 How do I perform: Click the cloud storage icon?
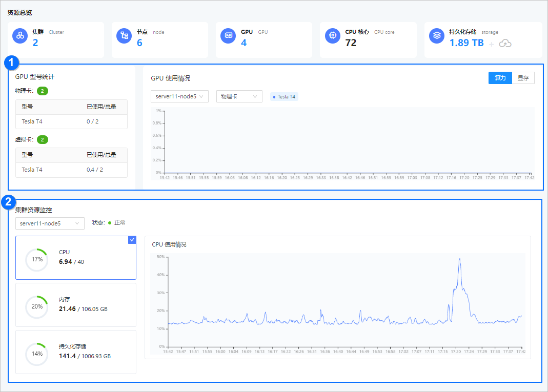point(505,44)
